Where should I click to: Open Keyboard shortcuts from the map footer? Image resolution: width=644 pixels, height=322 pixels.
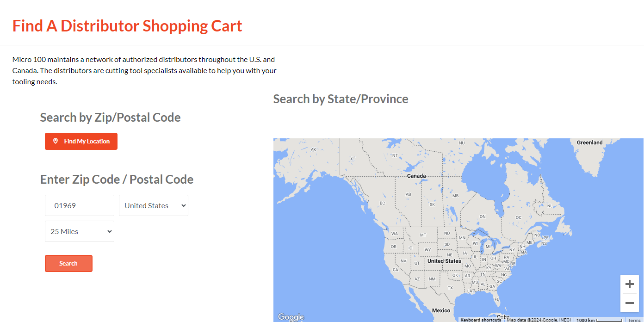coord(481,320)
